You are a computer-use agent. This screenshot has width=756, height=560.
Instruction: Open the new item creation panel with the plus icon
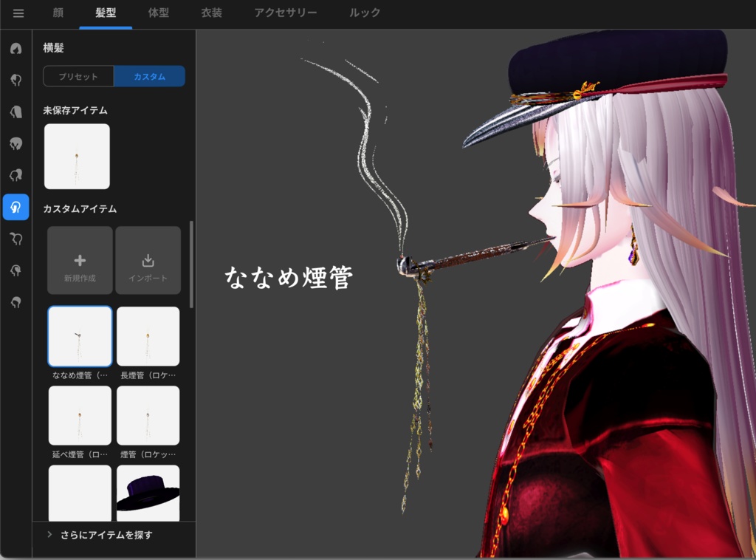click(x=79, y=260)
